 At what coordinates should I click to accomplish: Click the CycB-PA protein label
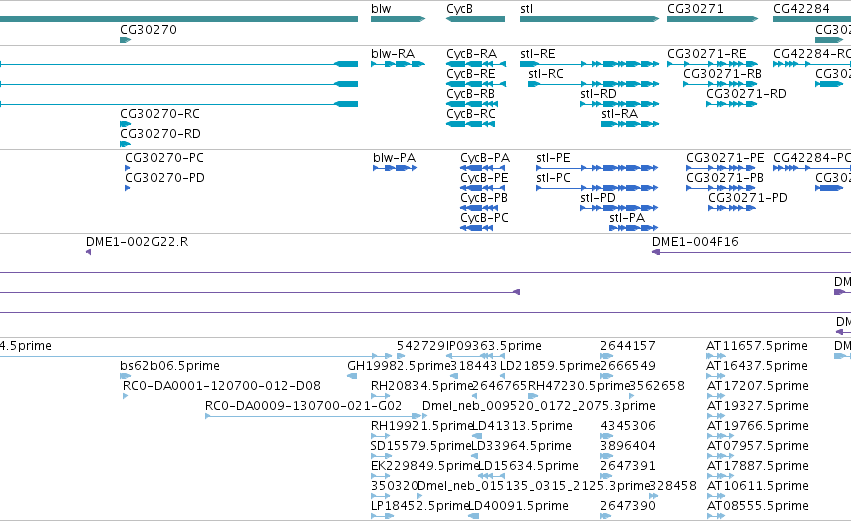tap(485, 158)
